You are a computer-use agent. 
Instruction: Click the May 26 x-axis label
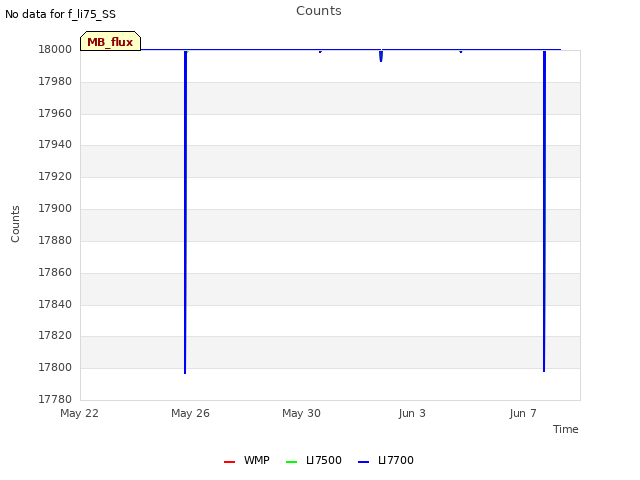[190, 413]
